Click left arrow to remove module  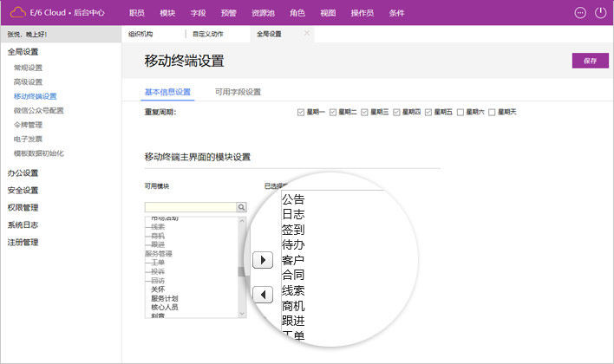pyautogui.click(x=260, y=295)
